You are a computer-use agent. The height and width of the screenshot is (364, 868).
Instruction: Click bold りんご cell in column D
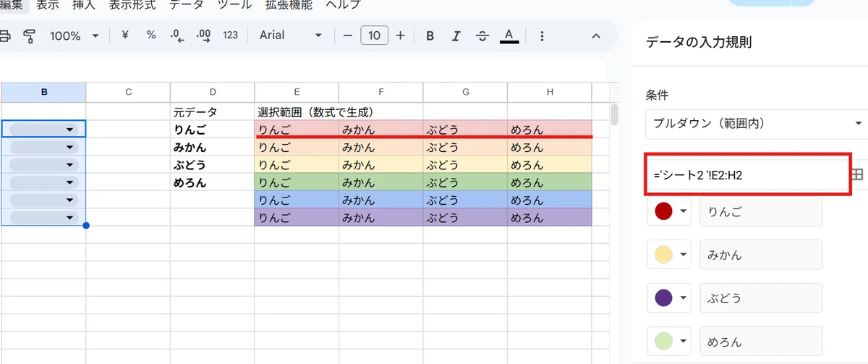(x=212, y=130)
